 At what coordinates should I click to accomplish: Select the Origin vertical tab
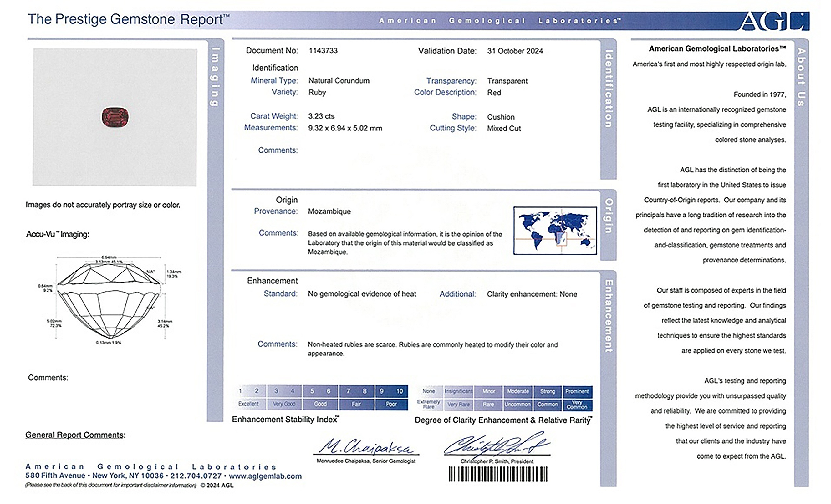(609, 216)
